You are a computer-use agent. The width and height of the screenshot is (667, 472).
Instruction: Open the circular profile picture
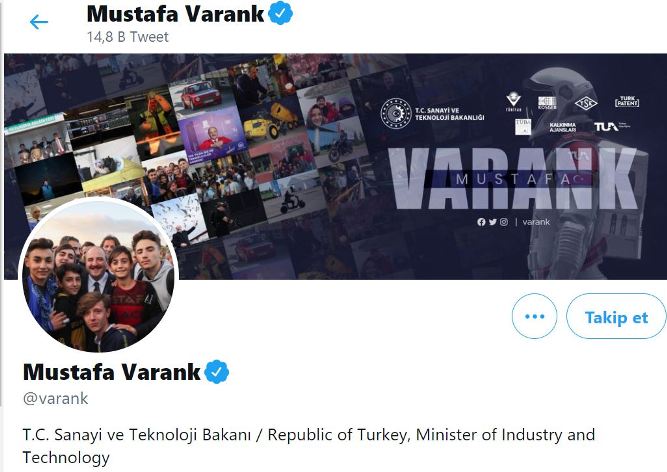[98, 275]
